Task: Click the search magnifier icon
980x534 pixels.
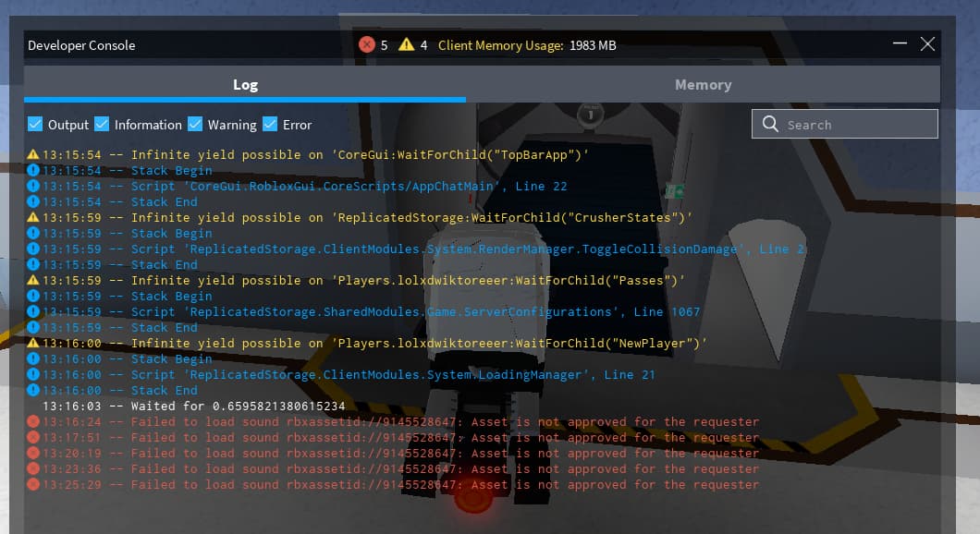Action: 770,124
